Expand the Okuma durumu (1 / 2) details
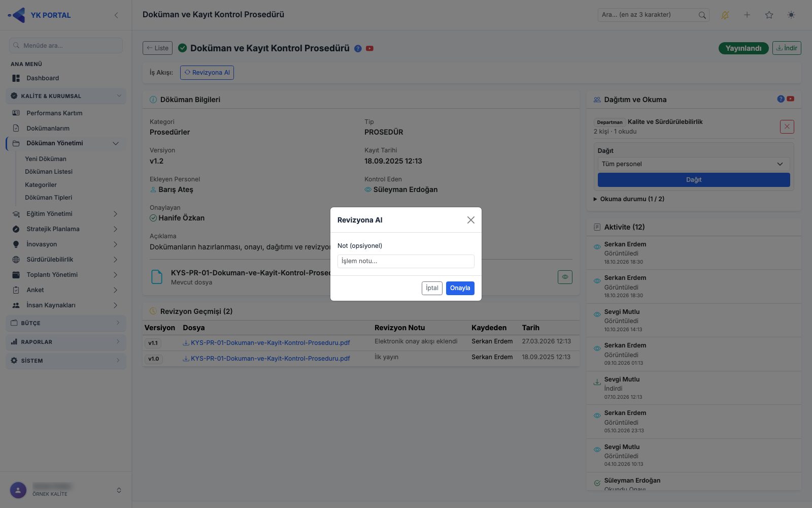 click(x=629, y=199)
